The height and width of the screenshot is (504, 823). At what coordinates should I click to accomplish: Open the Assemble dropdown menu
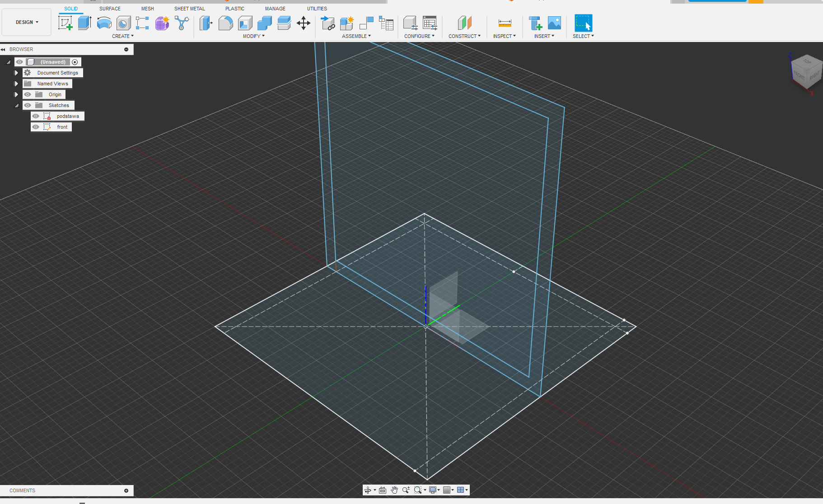[x=356, y=36]
